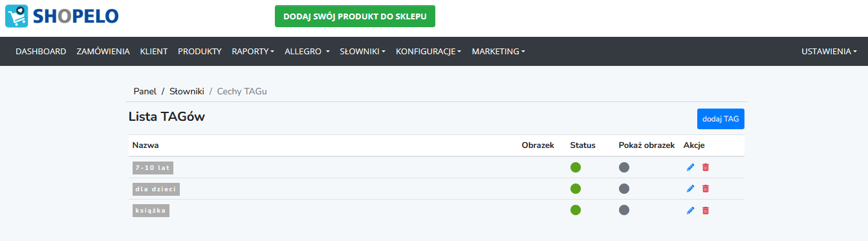Follow the 'Słowniki' breadcrumb link
This screenshot has height=241, width=868.
point(187,91)
